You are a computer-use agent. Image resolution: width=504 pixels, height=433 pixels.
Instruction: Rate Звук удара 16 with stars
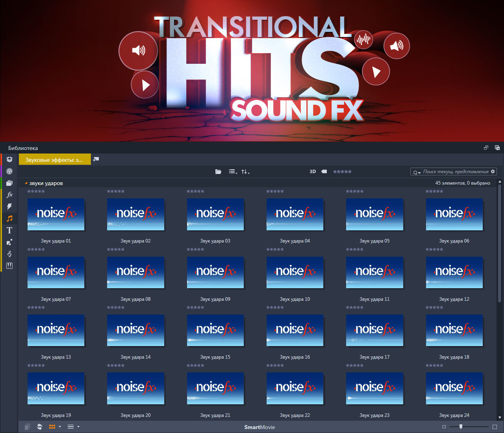click(275, 307)
